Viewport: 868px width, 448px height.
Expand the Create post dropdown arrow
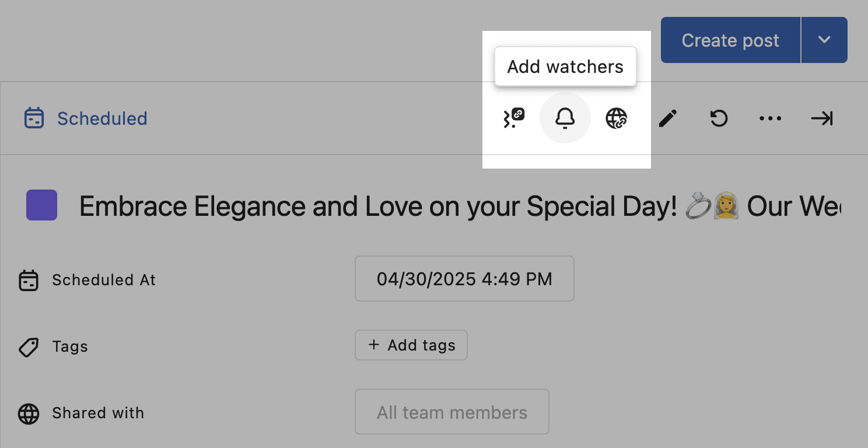[x=824, y=40]
